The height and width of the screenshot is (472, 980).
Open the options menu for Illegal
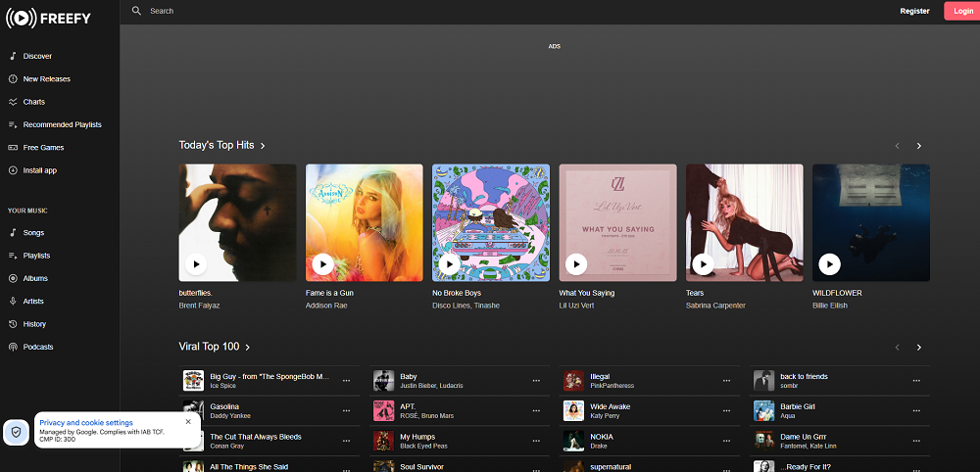(726, 381)
